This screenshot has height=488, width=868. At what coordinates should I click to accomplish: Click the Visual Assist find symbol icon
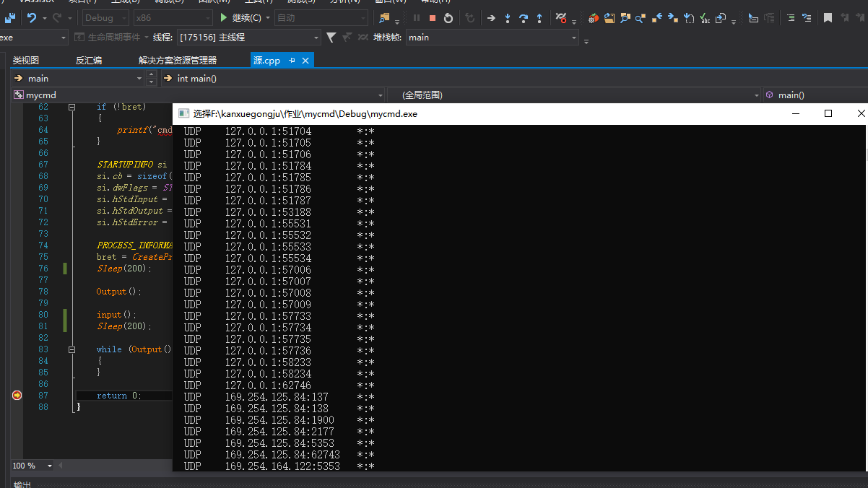tap(625, 17)
